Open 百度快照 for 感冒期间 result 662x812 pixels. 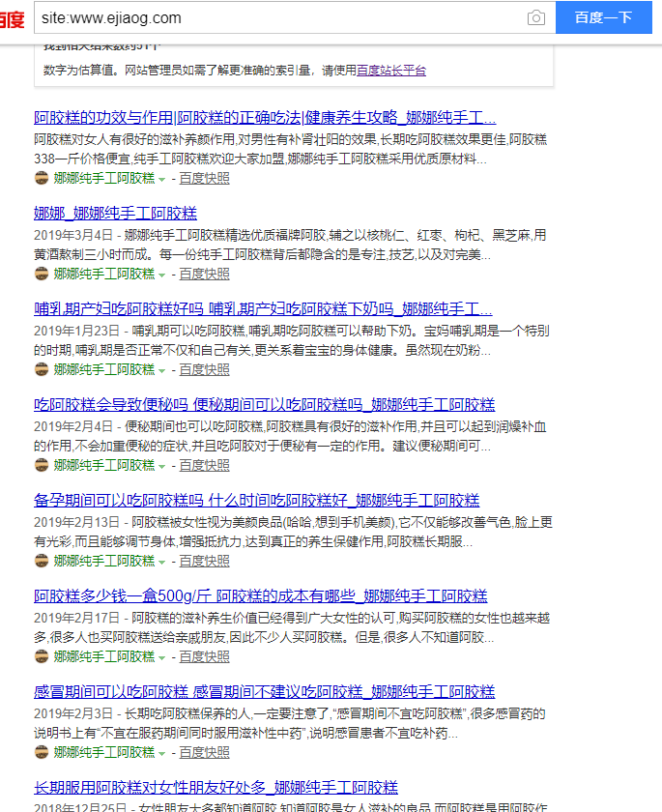(x=205, y=753)
